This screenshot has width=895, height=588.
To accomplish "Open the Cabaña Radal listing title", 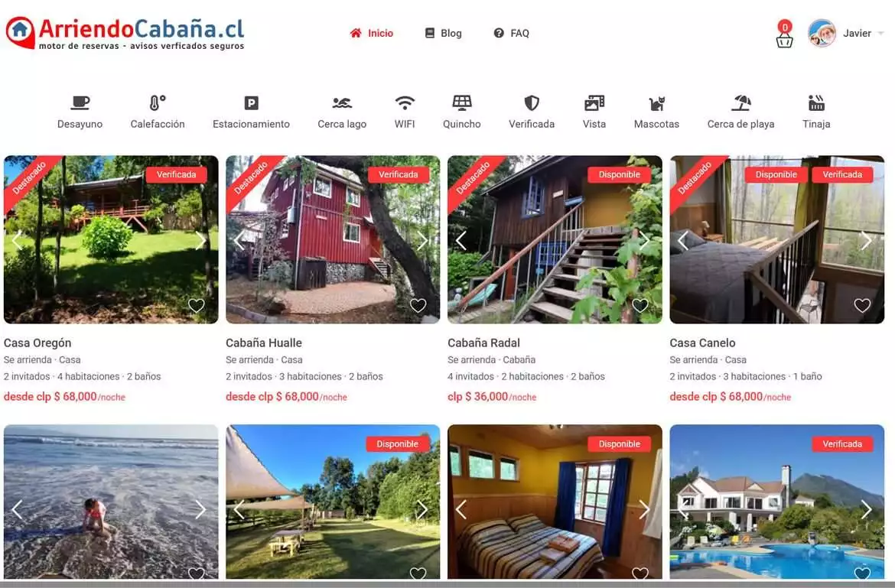I will point(483,343).
